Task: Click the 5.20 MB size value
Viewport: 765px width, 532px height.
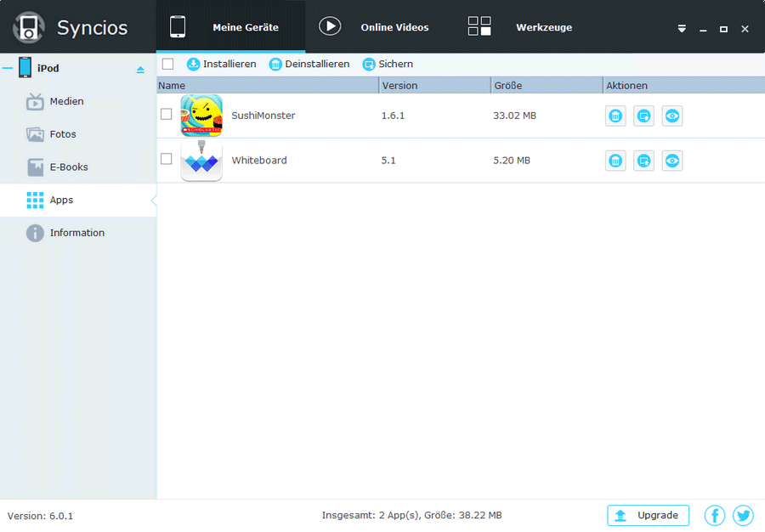Action: [512, 161]
